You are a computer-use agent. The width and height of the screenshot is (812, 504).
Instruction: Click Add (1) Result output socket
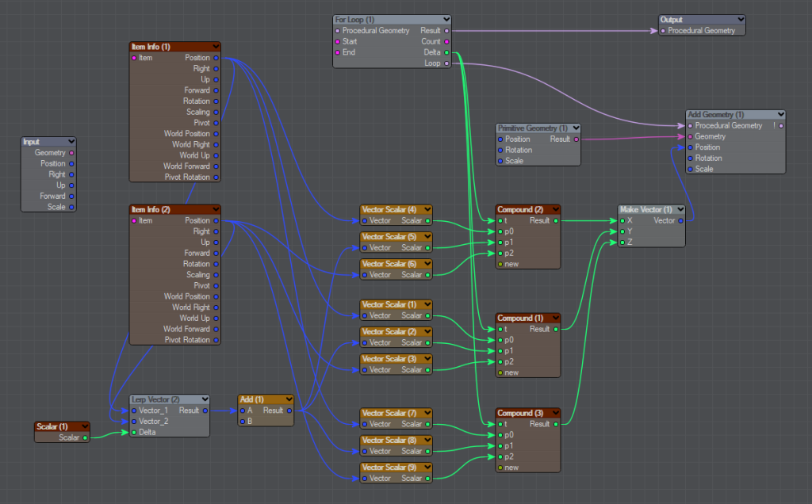point(289,410)
